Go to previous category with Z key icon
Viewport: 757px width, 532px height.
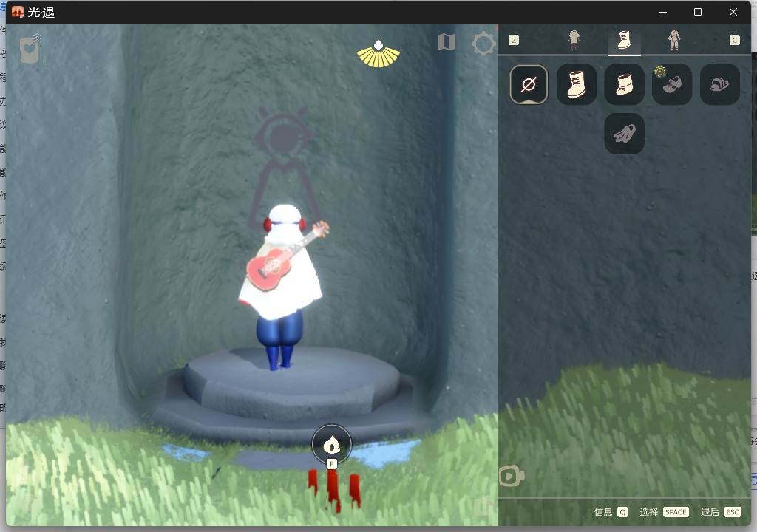coord(514,40)
